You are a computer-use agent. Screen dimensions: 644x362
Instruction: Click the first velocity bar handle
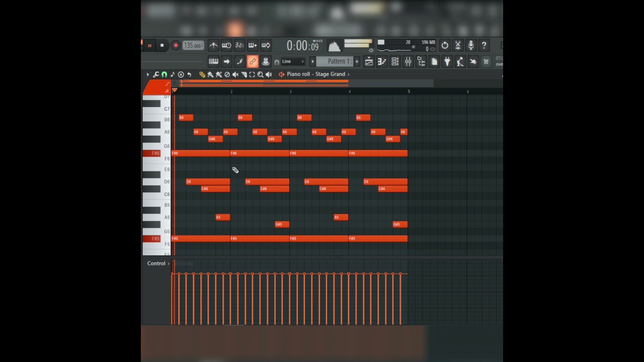coord(173,274)
